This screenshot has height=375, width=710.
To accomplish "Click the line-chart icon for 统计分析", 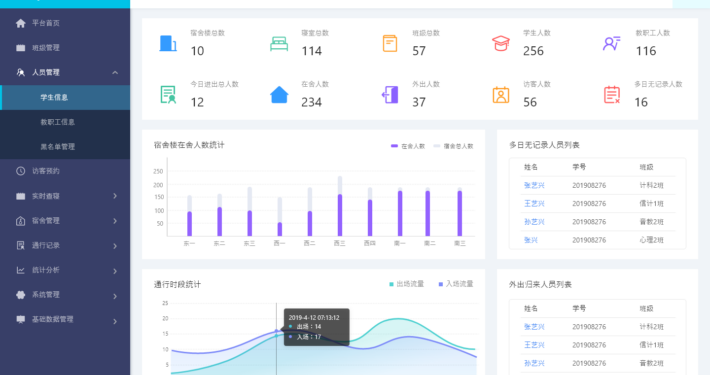I will [20, 270].
